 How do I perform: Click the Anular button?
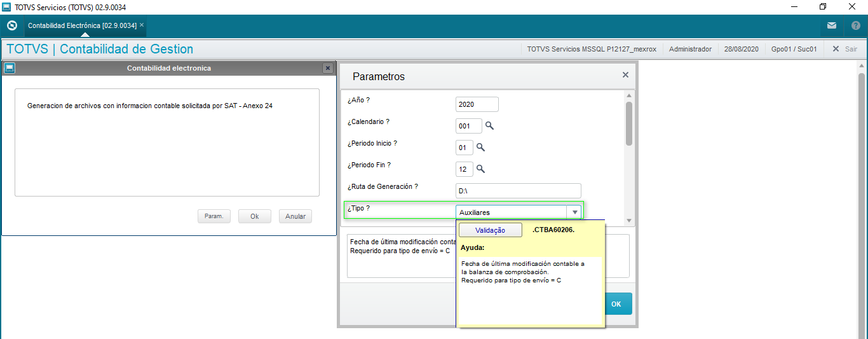(295, 216)
